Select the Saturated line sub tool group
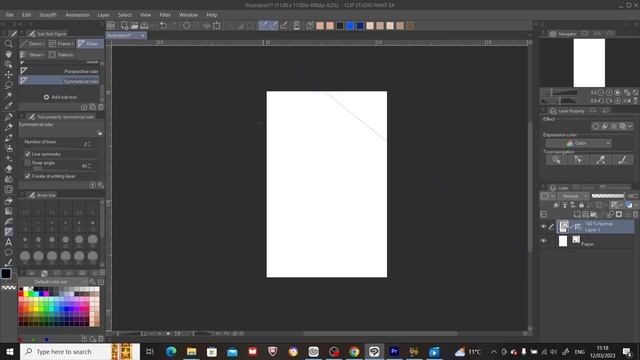The height and width of the screenshot is (360, 640). click(x=61, y=54)
